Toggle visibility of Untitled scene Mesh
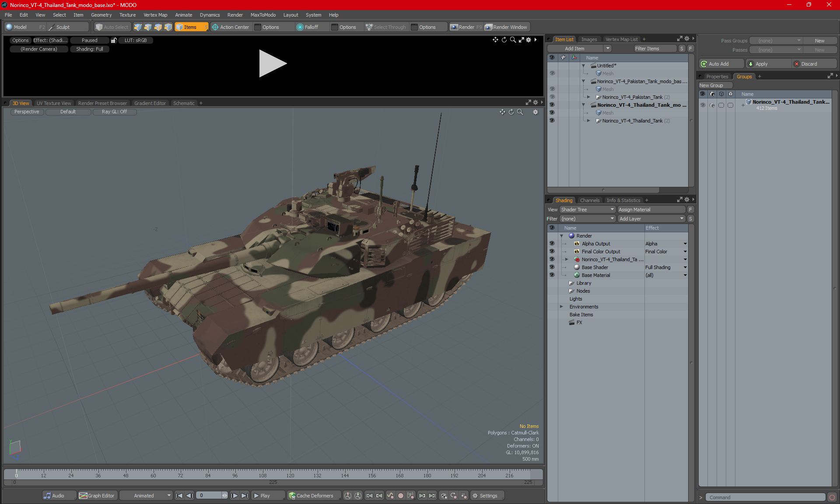Viewport: 840px width, 504px height. (552, 73)
